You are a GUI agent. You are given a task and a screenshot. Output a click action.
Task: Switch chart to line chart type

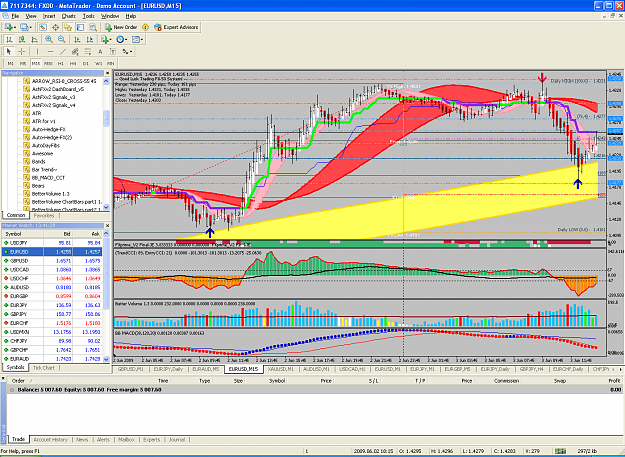click(x=35, y=39)
